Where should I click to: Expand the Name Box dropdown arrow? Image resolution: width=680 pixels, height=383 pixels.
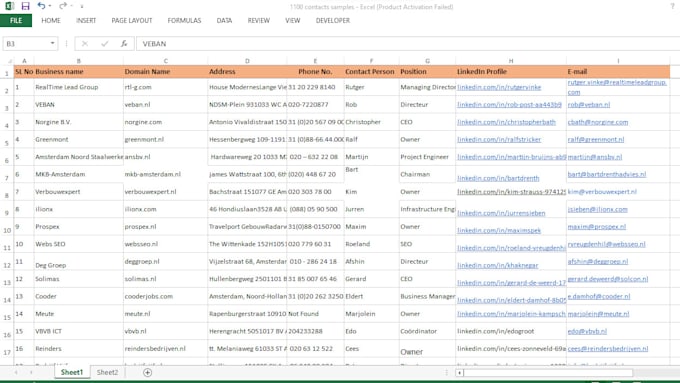point(52,43)
